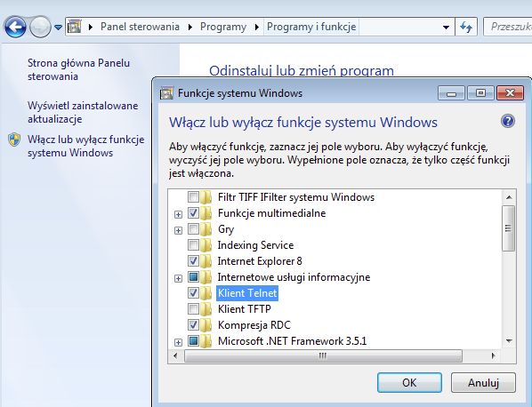Click the folder icon next to Gry

pos(206,229)
